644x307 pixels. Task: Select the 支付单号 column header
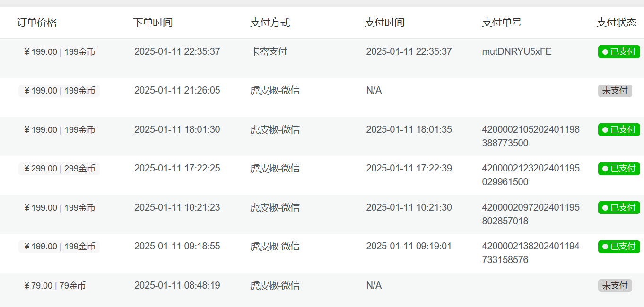(502, 23)
